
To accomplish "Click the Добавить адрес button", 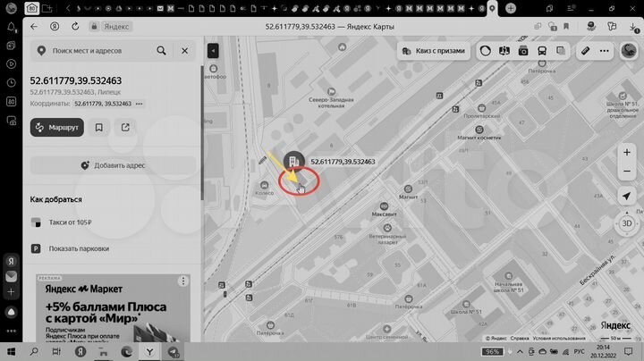I will [113, 165].
